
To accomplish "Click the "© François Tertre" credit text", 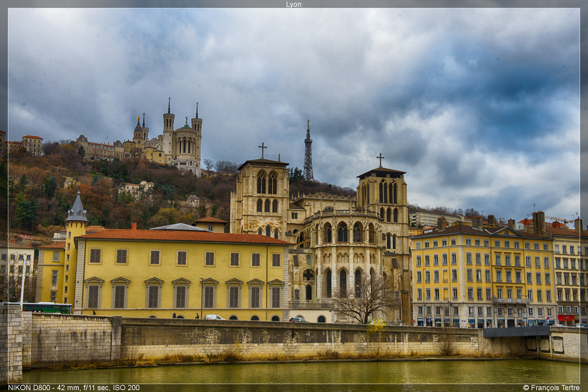I will (x=551, y=388).
